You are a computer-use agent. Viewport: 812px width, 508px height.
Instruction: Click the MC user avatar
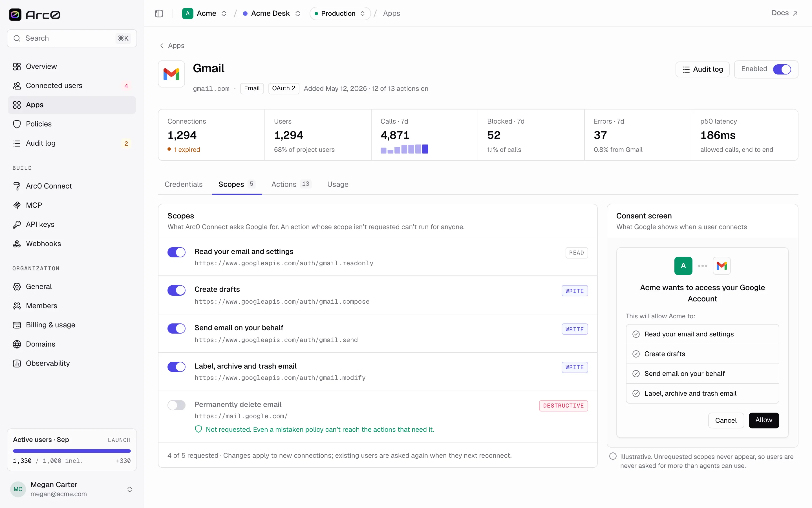(x=18, y=489)
